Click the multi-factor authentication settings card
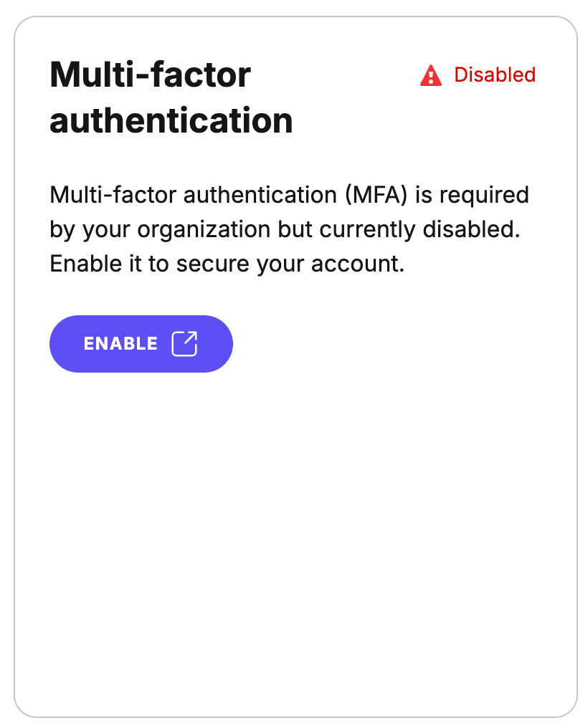 (x=294, y=502)
